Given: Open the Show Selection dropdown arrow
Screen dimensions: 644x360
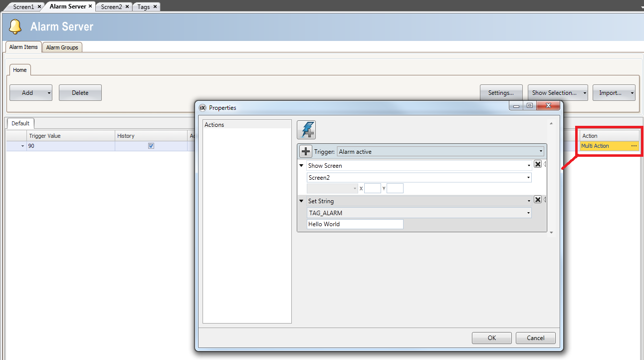Looking at the screenshot, I should pyautogui.click(x=584, y=93).
